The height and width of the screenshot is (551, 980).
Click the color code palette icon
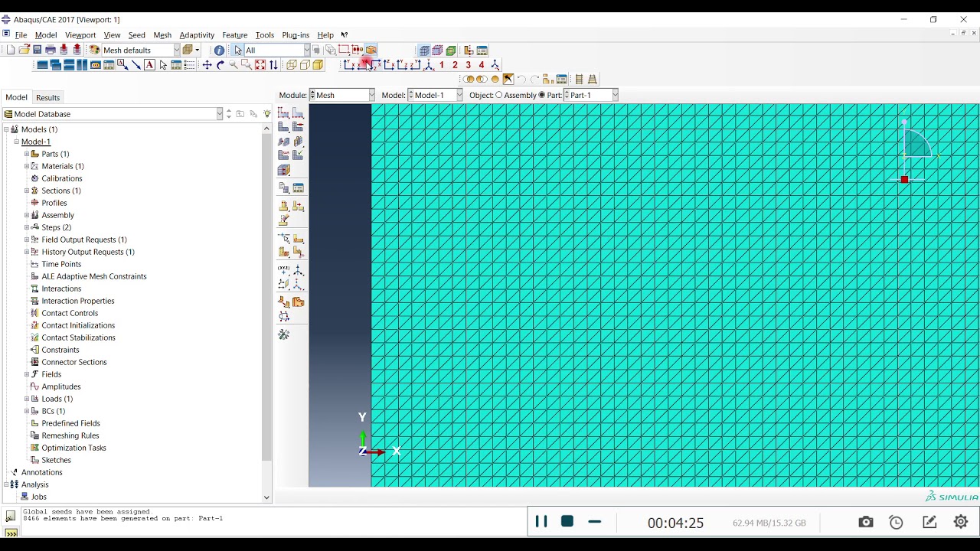(95, 50)
